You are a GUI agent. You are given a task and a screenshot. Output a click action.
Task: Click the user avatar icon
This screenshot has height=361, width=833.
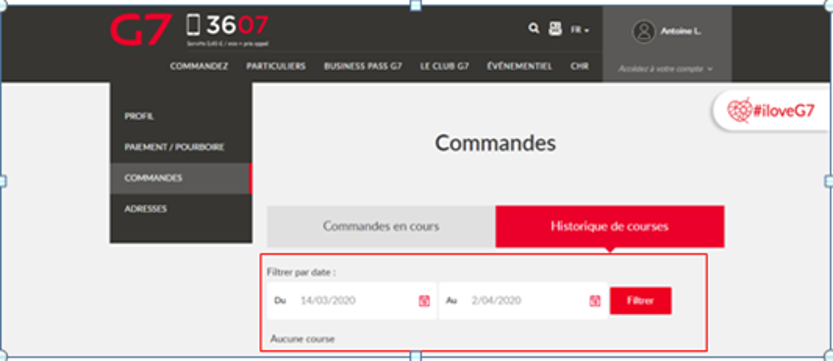(x=644, y=31)
